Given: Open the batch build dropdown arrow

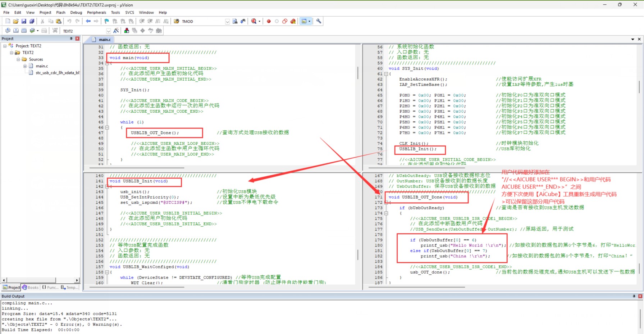Looking at the screenshot, I should point(37,31).
